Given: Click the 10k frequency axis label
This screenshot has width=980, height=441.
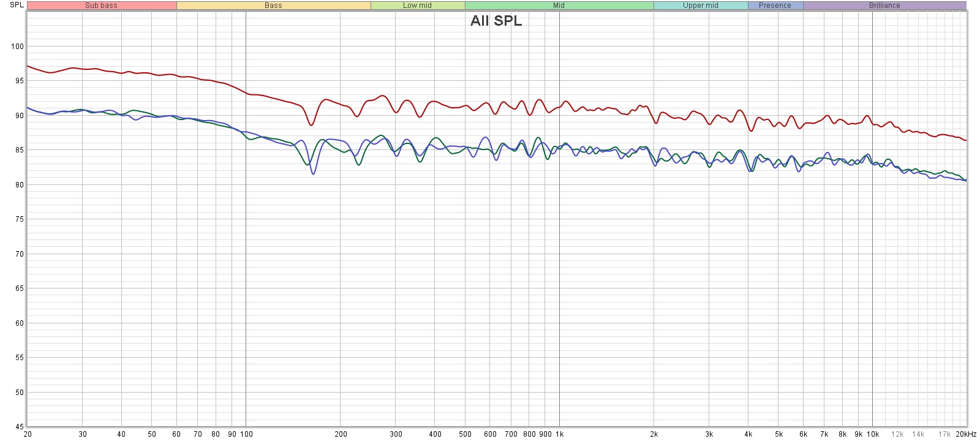Looking at the screenshot, I should pos(873,434).
